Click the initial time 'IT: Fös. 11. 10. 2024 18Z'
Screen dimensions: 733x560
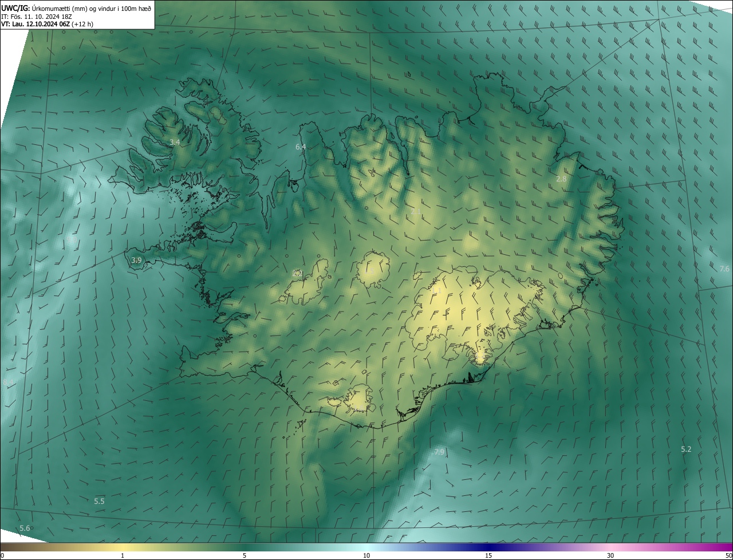[x=36, y=16]
